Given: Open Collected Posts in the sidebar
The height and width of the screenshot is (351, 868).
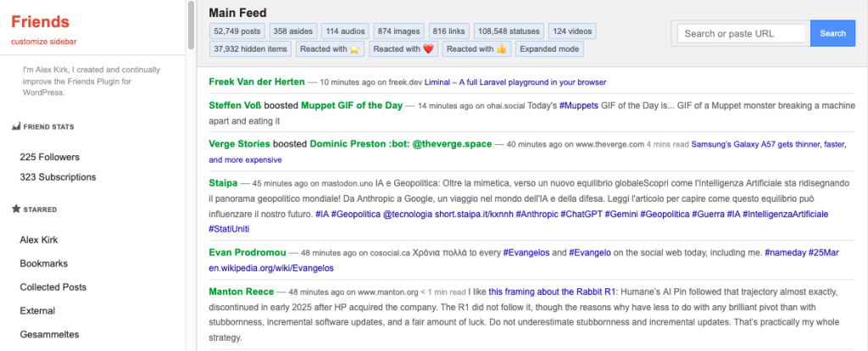Looking at the screenshot, I should pos(53,287).
